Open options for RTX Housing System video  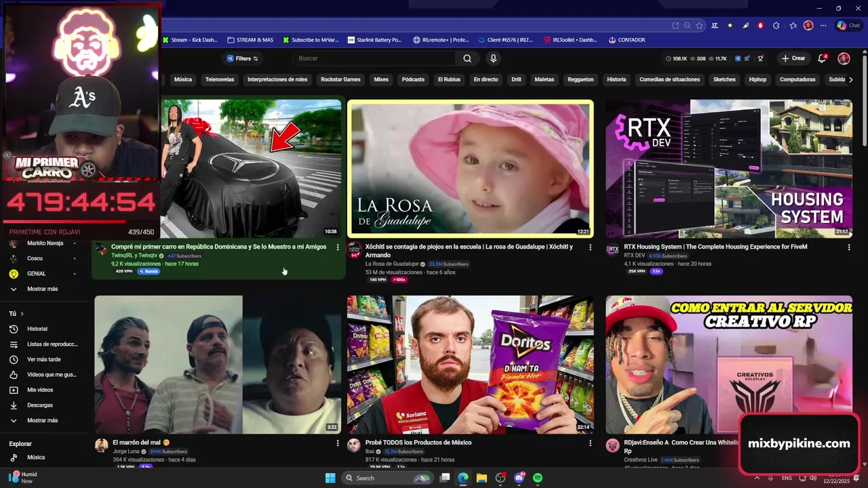click(849, 247)
